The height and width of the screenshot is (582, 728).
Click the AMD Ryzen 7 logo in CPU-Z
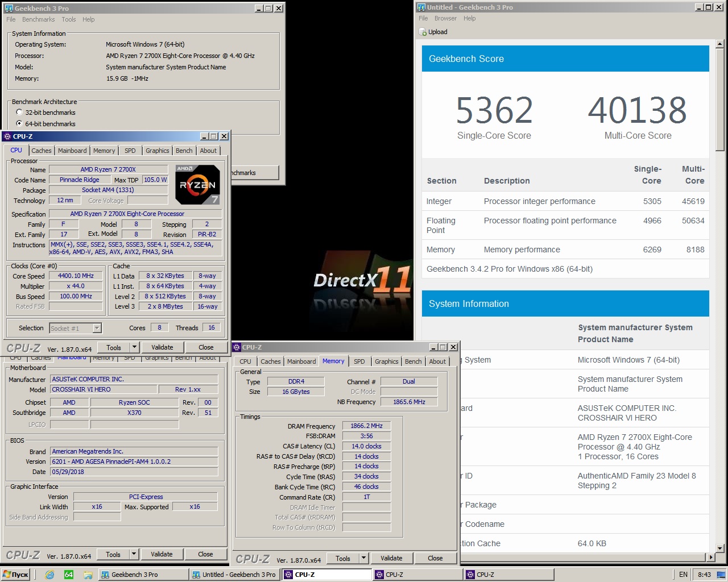coord(197,184)
